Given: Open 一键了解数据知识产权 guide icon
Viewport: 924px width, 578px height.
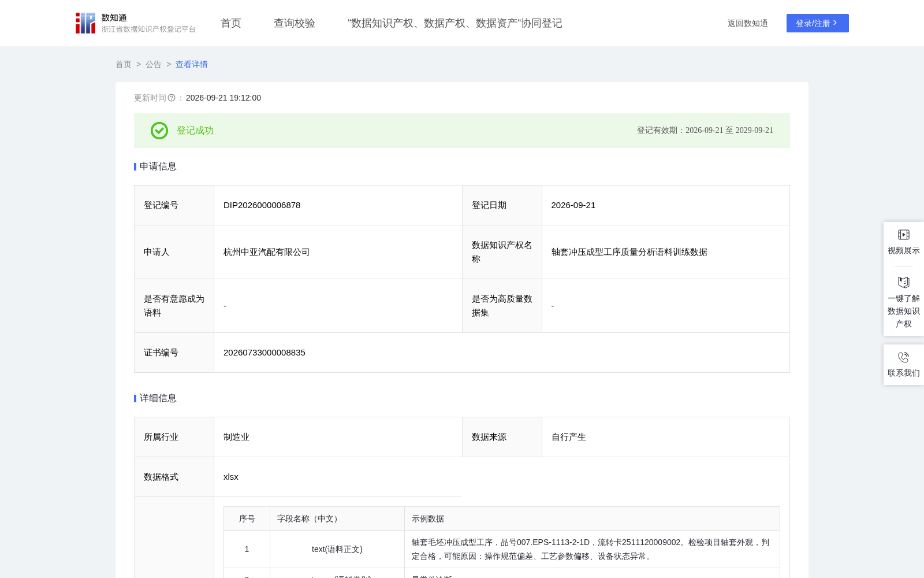Looking at the screenshot, I should tap(904, 283).
